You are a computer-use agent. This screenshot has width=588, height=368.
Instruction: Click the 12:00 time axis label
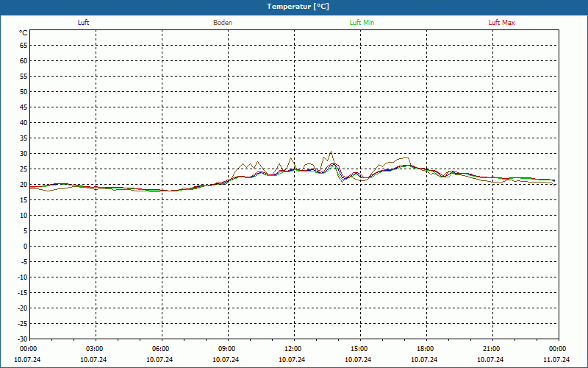click(x=293, y=349)
